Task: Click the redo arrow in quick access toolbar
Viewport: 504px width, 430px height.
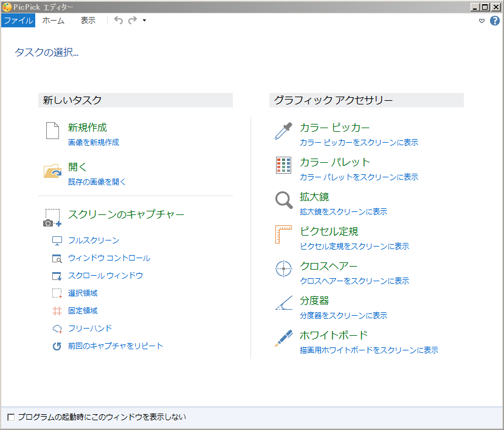Action: coord(133,20)
